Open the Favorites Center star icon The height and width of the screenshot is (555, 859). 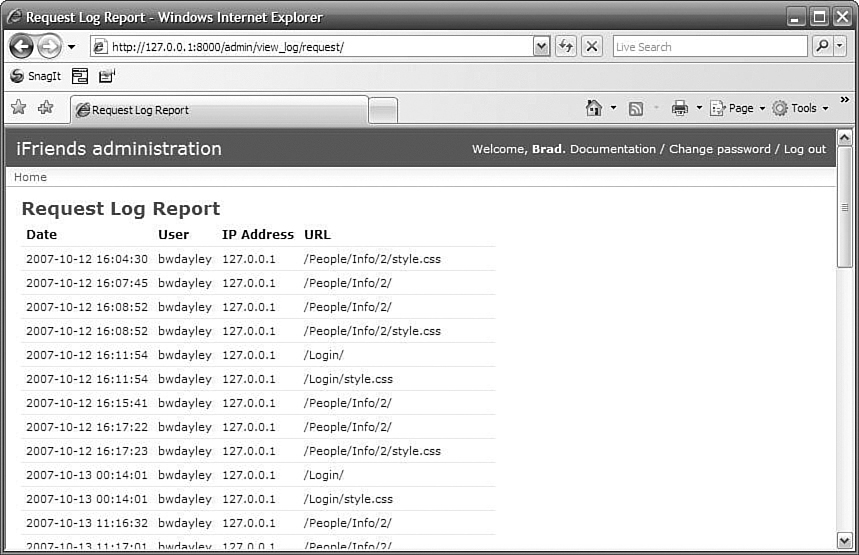18,108
